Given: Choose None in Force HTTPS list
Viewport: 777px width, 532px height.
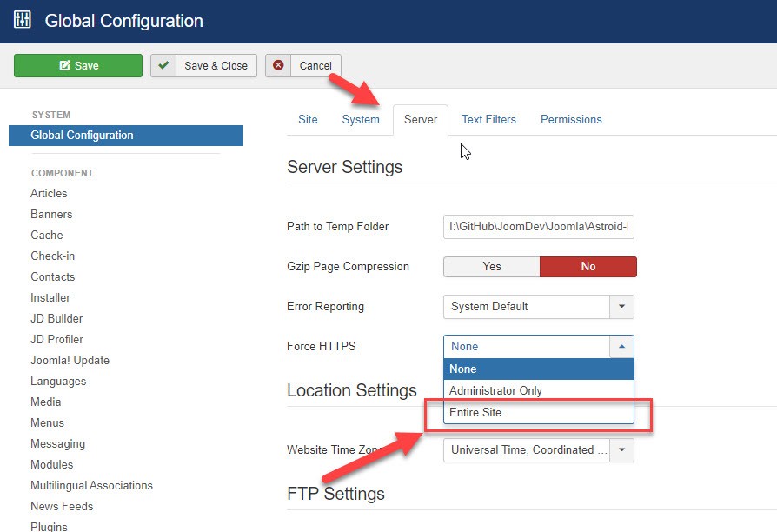Looking at the screenshot, I should (539, 369).
